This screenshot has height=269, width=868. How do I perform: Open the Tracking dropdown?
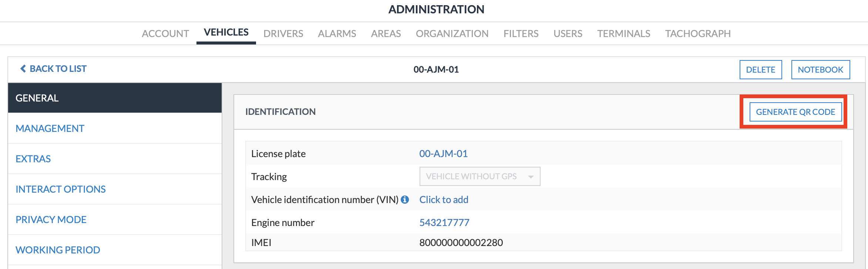tap(480, 176)
